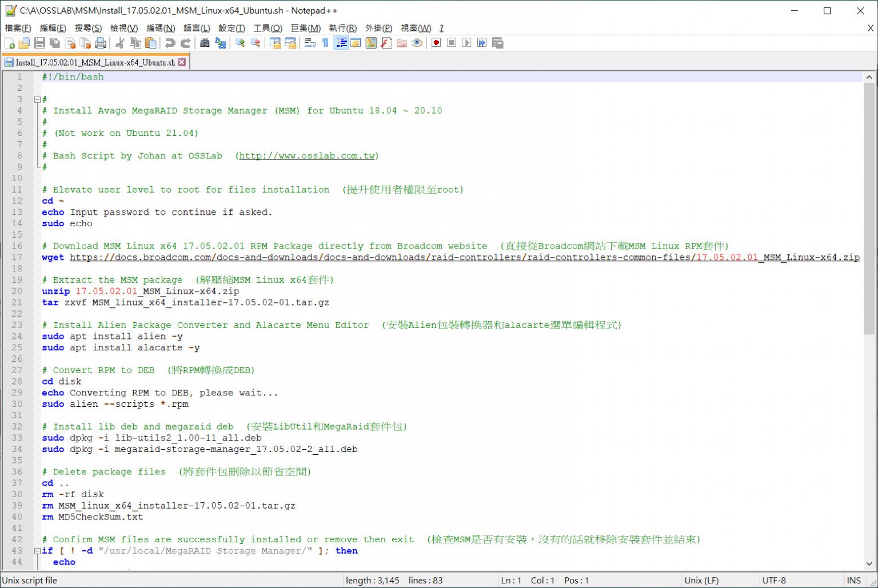This screenshot has height=588, width=878.
Task: Collapse the comment block fold at line 3
Action: pyautogui.click(x=37, y=99)
